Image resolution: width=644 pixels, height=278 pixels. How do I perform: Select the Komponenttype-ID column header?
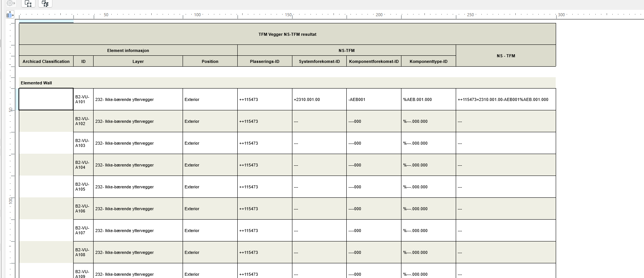click(428, 61)
